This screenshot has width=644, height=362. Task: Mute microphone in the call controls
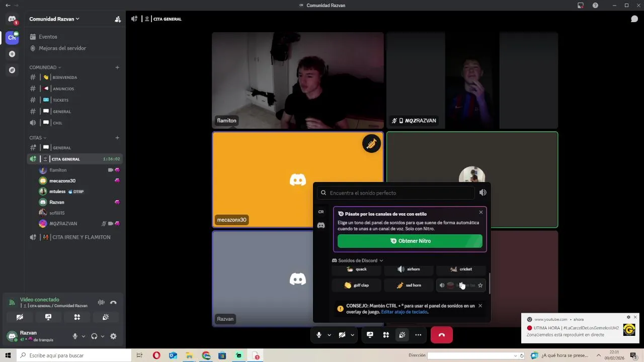pos(319,335)
